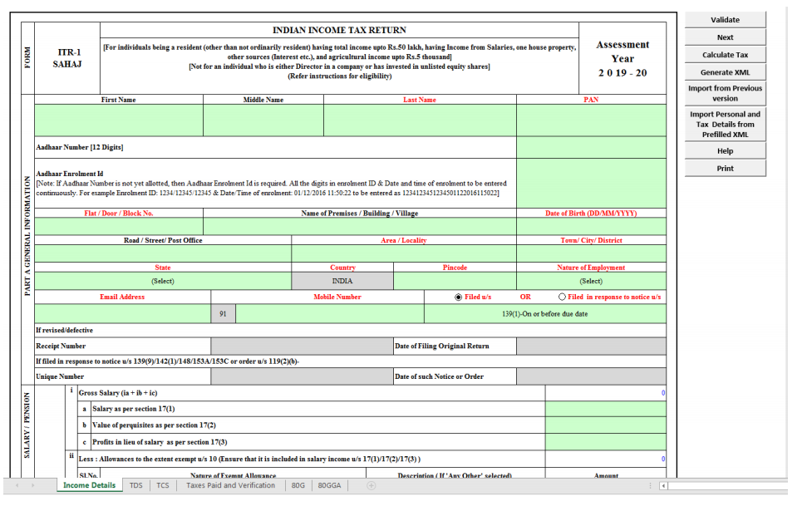Click the Middle Name input field
This screenshot has width=812, height=511.
[263, 120]
